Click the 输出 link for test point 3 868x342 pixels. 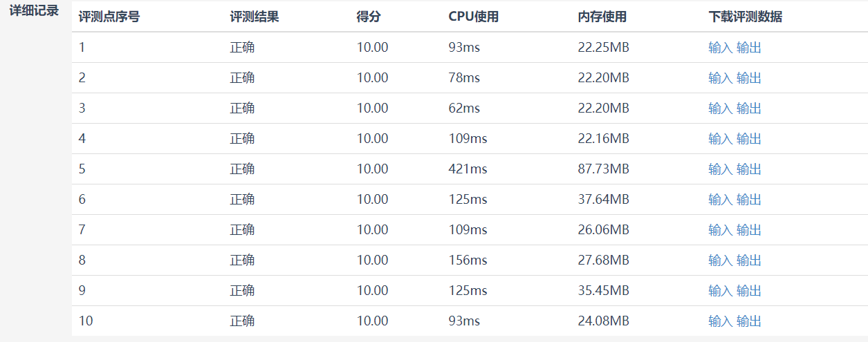click(749, 108)
